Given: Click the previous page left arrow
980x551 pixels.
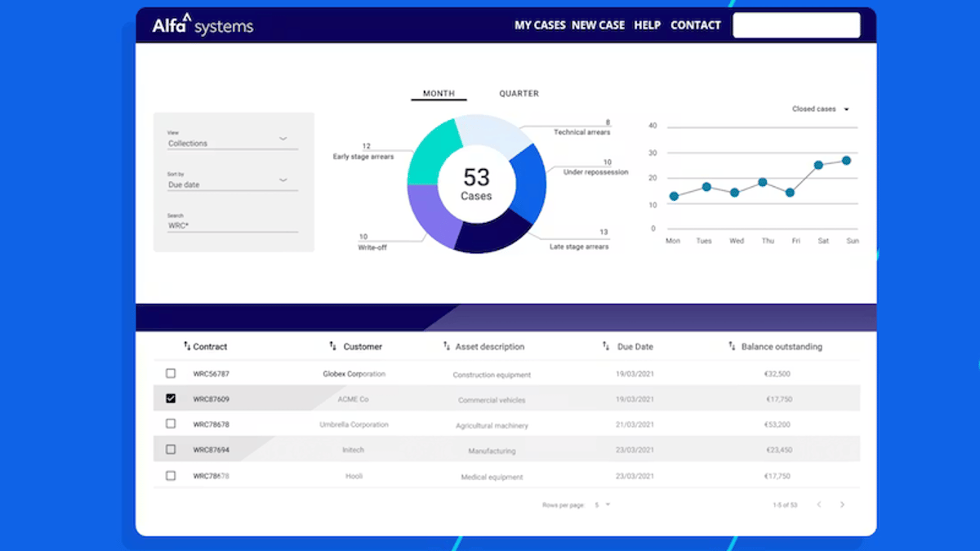Looking at the screenshot, I should [x=818, y=504].
